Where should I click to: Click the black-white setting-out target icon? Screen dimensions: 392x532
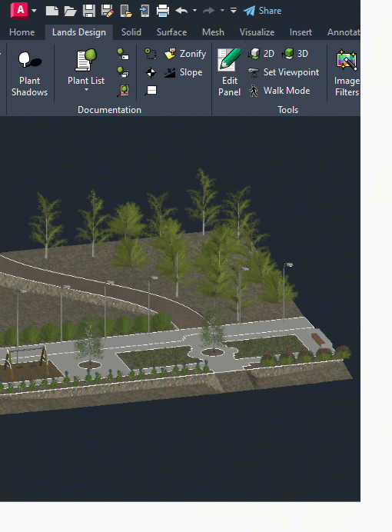point(151,72)
